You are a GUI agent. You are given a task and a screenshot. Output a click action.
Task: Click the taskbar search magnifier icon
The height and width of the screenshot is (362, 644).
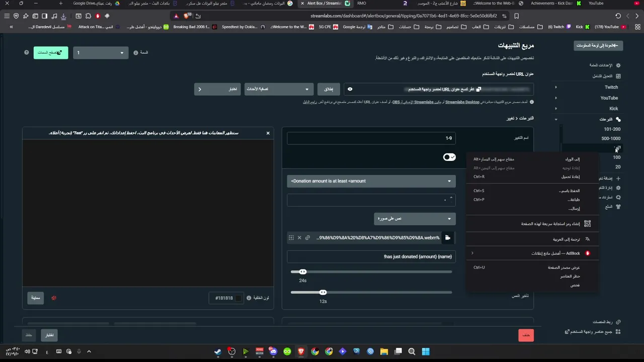pyautogui.click(x=412, y=351)
